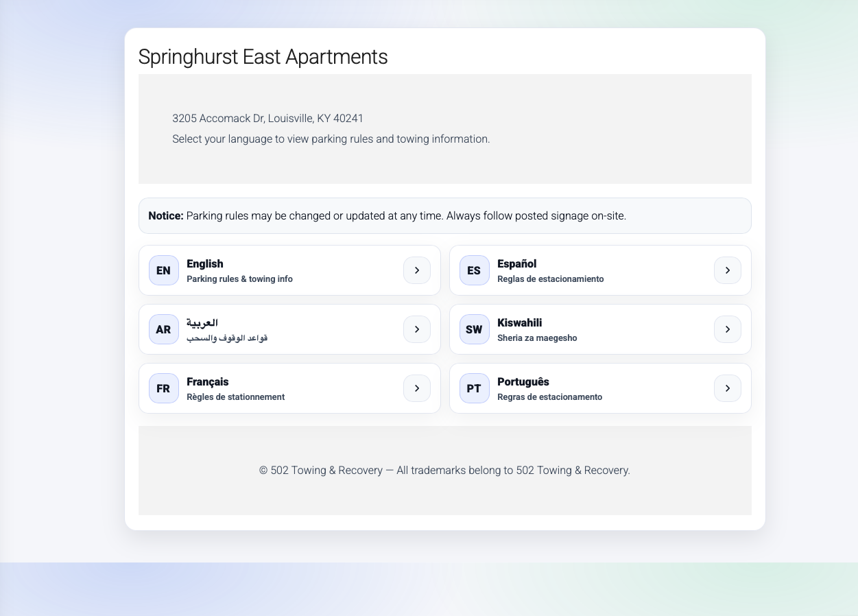Expand the Español card using its chevron
The width and height of the screenshot is (858, 616).
click(727, 270)
